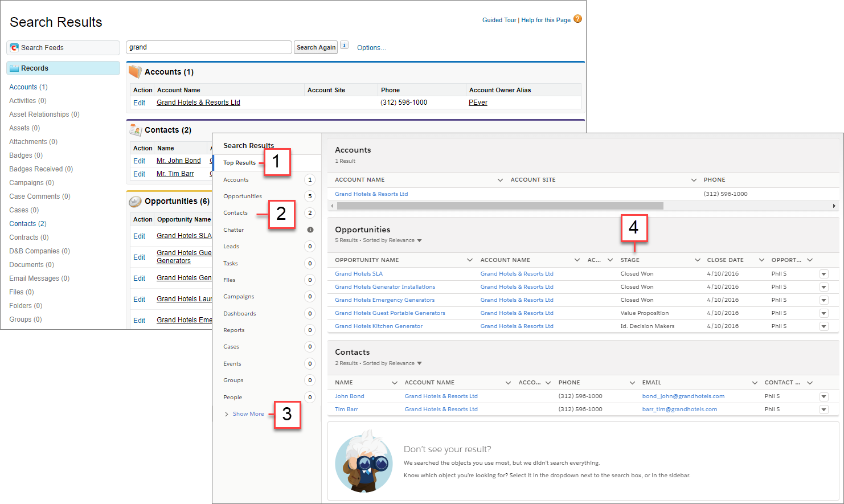Select Opportunities in Lightning sidebar
844x504 pixels.
[x=243, y=196]
